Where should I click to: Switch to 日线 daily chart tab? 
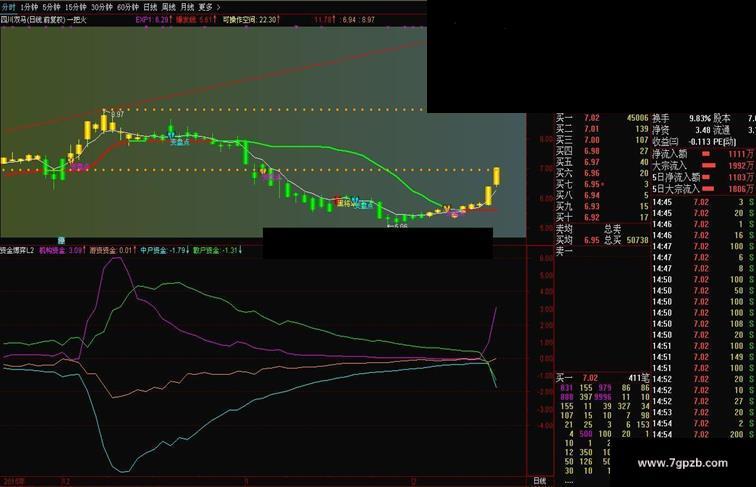(150, 7)
